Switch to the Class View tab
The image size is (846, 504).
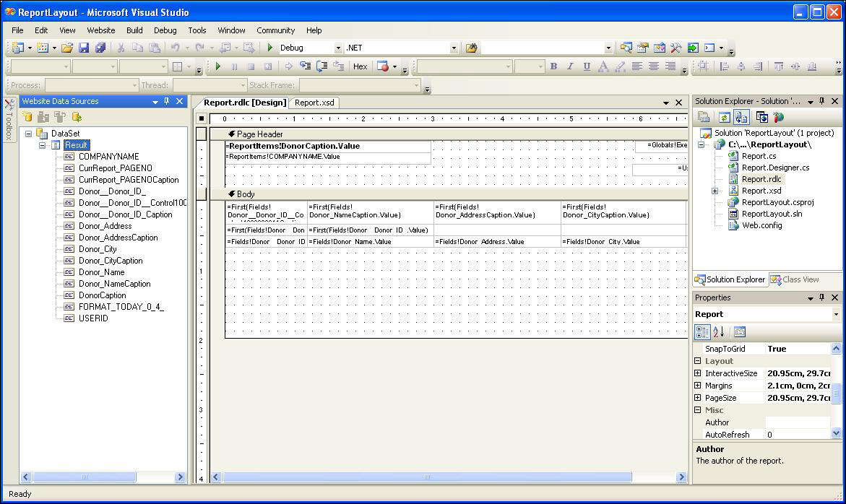[795, 279]
